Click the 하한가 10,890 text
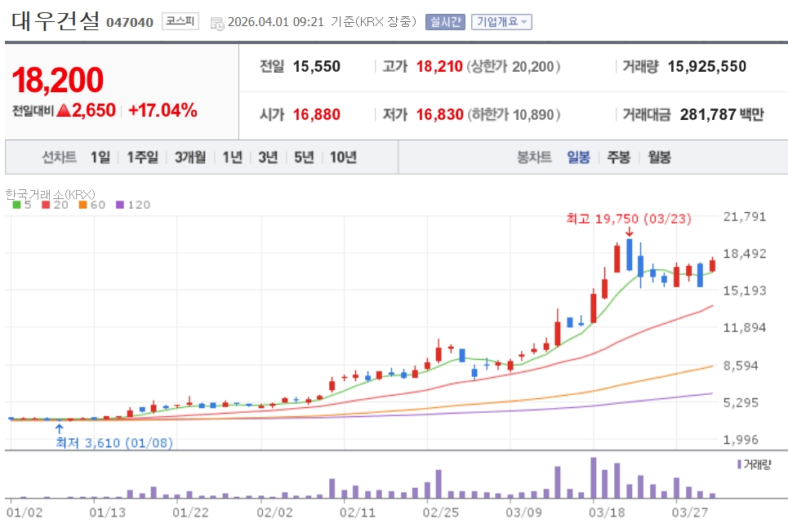The image size is (788, 532). [x=514, y=114]
